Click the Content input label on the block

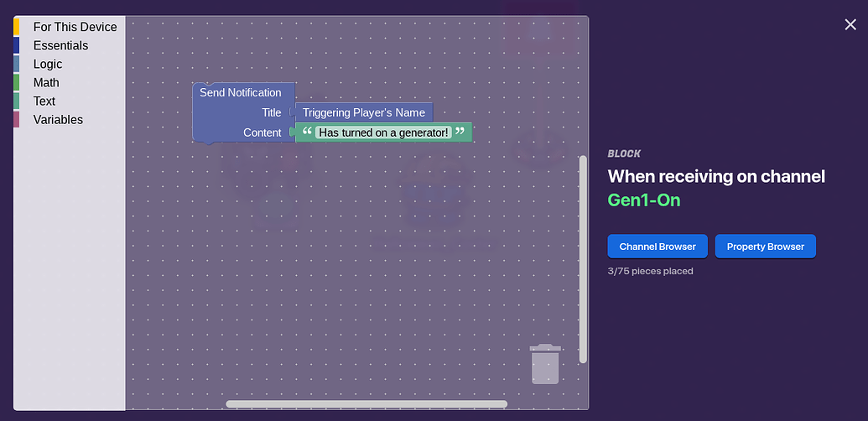pos(262,133)
